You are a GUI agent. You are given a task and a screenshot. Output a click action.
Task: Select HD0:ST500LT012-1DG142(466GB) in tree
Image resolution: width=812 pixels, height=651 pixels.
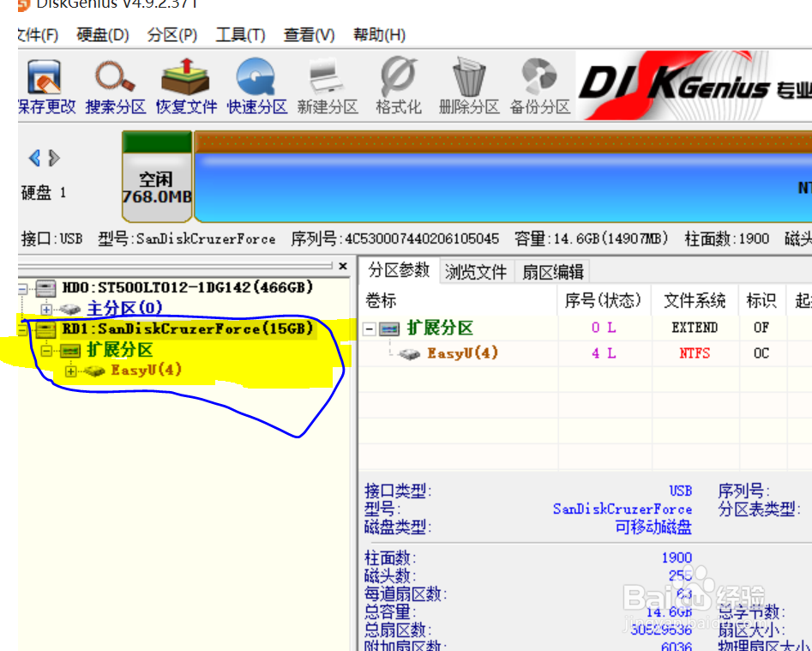click(x=188, y=287)
